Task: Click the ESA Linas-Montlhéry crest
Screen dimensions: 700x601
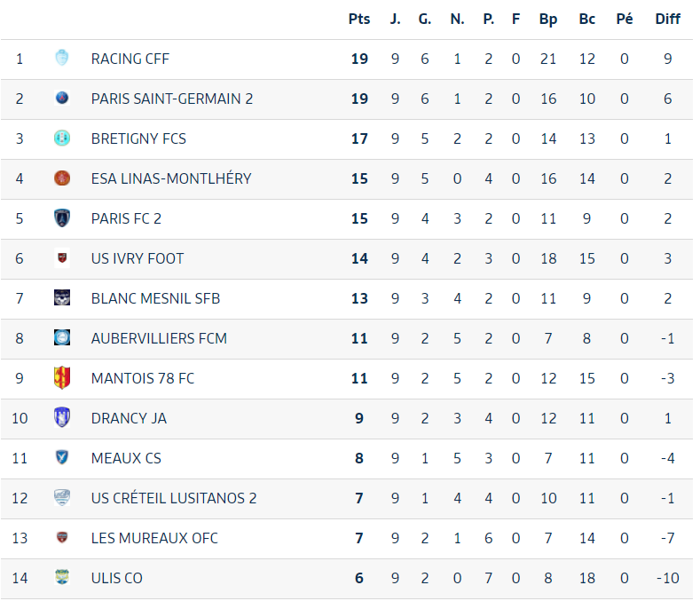Action: [x=62, y=178]
